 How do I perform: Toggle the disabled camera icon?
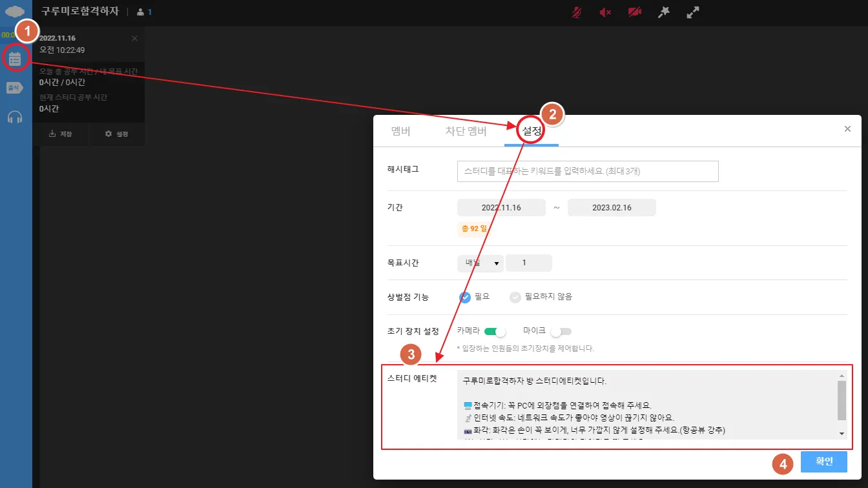pyautogui.click(x=634, y=12)
